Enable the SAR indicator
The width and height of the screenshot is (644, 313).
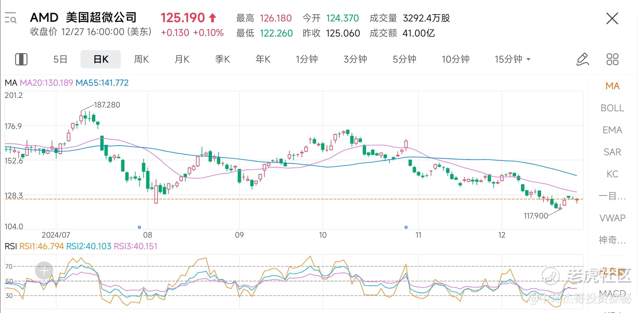tap(612, 152)
